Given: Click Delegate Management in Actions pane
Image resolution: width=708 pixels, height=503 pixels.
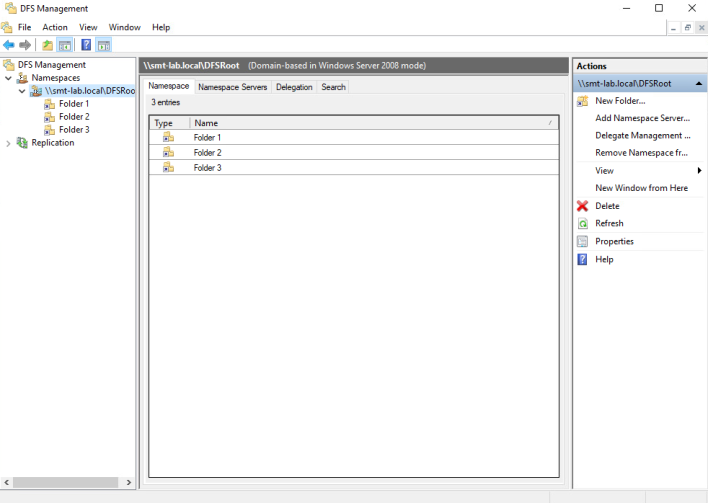Looking at the screenshot, I should click(x=642, y=135).
